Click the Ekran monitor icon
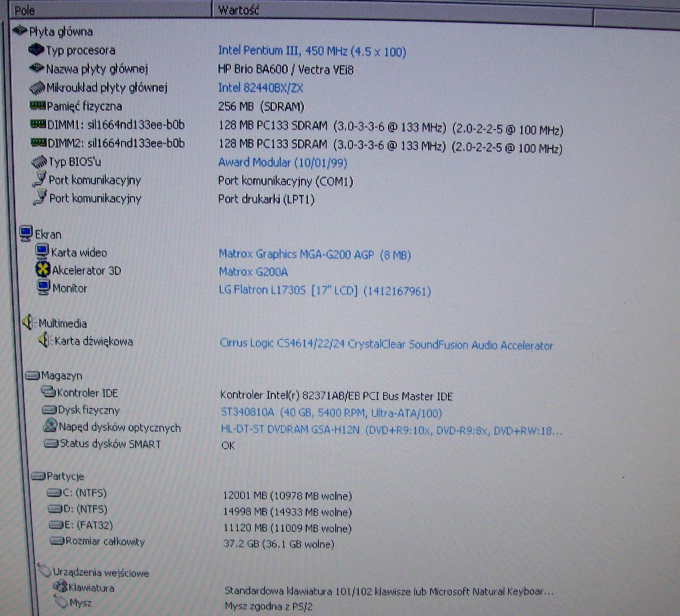680x616 pixels. (x=26, y=234)
